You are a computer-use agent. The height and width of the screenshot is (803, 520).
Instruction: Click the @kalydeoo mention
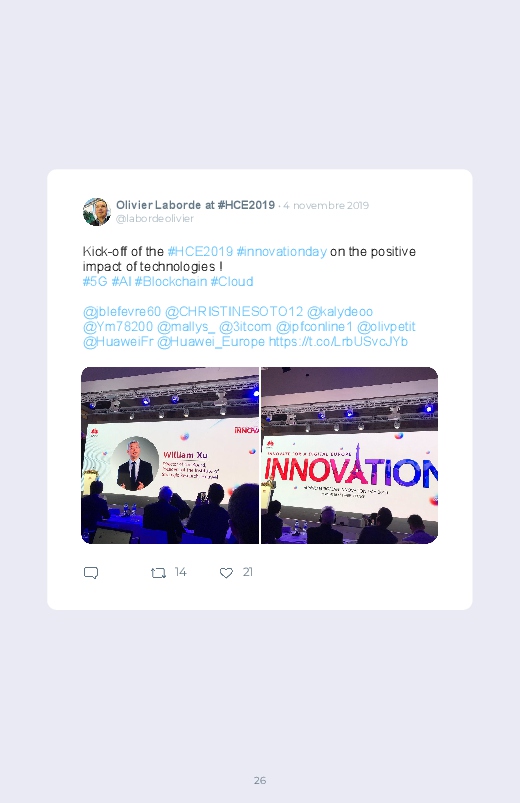[340, 311]
